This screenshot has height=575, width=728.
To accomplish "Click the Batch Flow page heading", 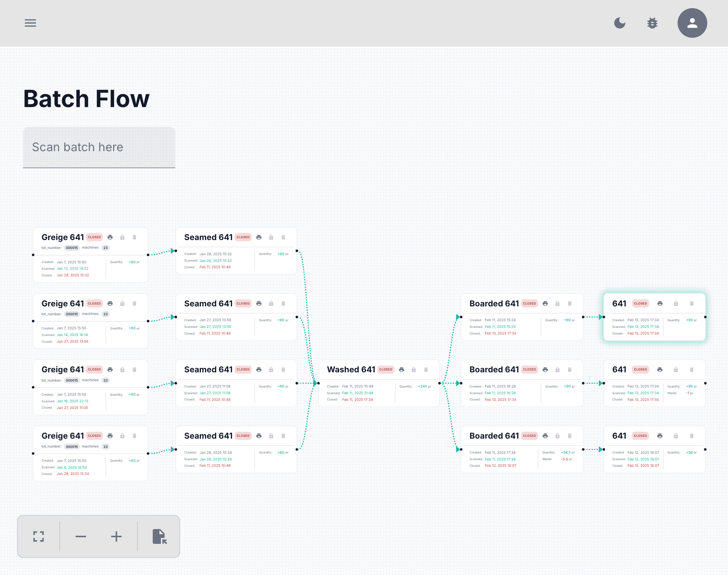I will click(86, 99).
